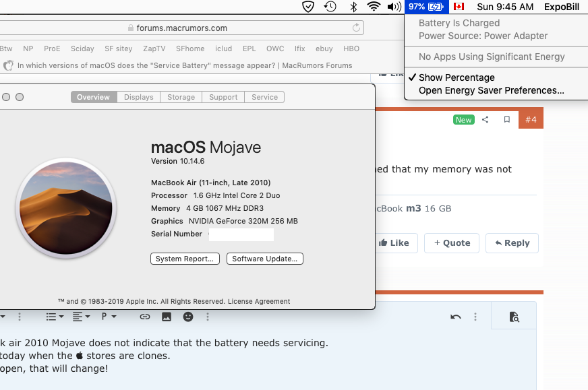The width and height of the screenshot is (588, 390).
Task: Open the Ifix bookmark
Action: (299, 48)
